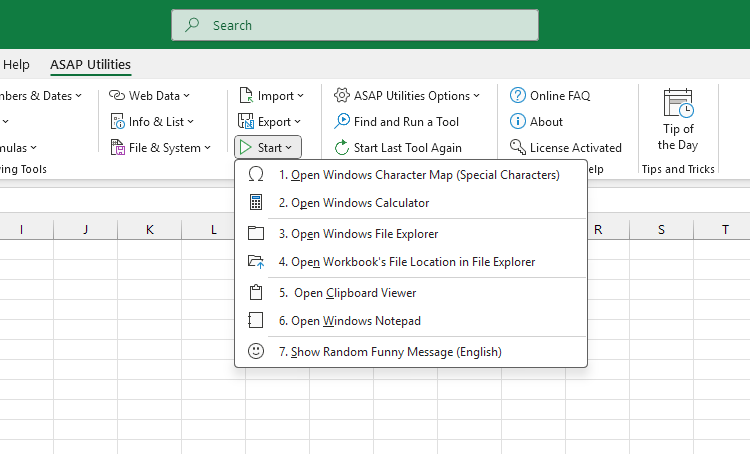The image size is (750, 454).
Task: Expand the Web Data dropdown
Action: 149,96
